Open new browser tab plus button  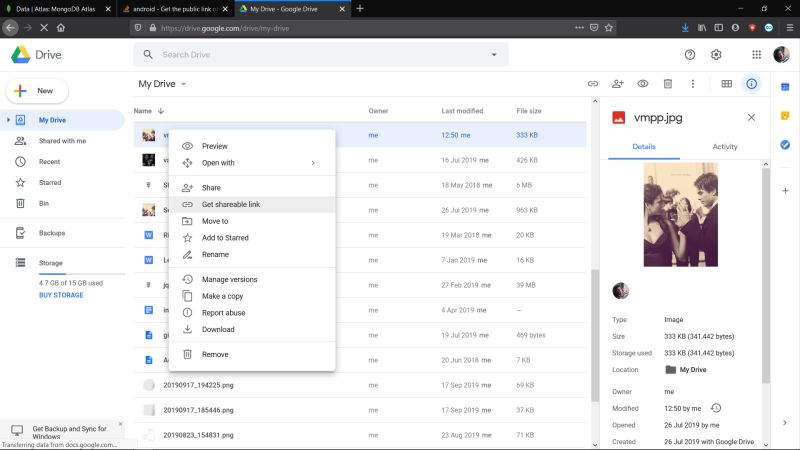tap(360, 8)
